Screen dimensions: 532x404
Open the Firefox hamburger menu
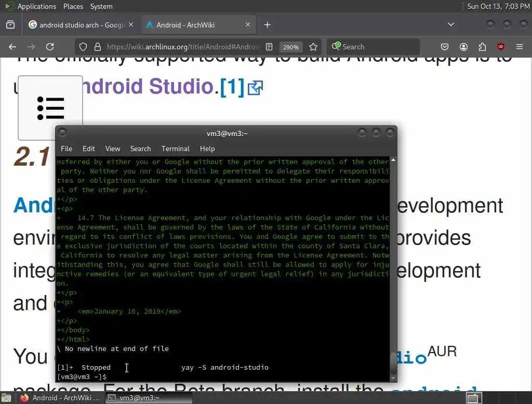[520, 47]
